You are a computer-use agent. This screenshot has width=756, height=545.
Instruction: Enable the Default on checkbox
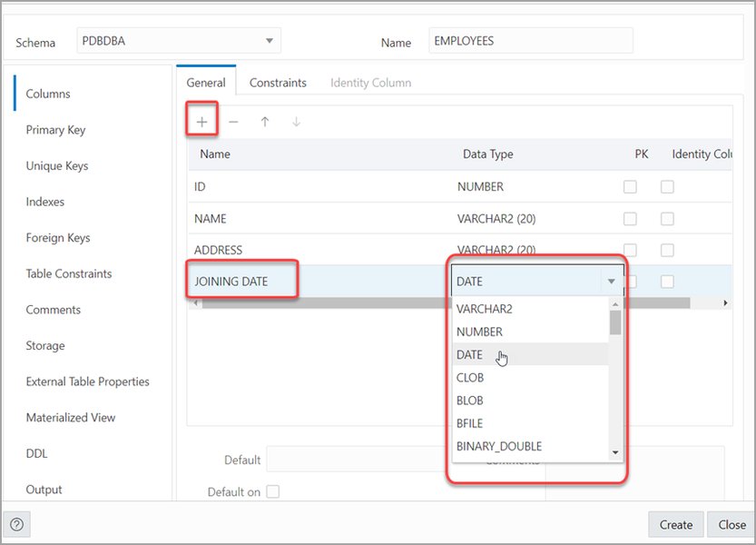click(x=273, y=491)
